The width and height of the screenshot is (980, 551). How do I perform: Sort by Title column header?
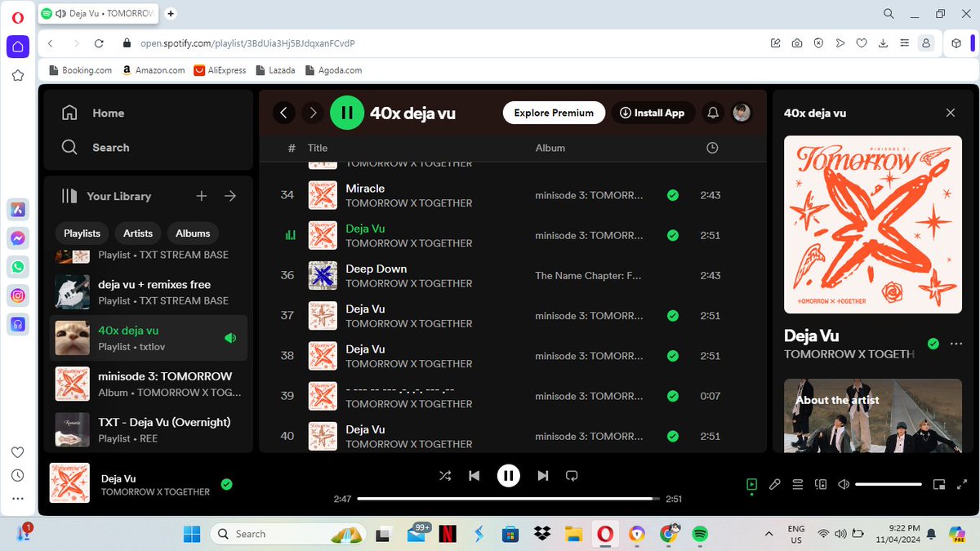318,148
